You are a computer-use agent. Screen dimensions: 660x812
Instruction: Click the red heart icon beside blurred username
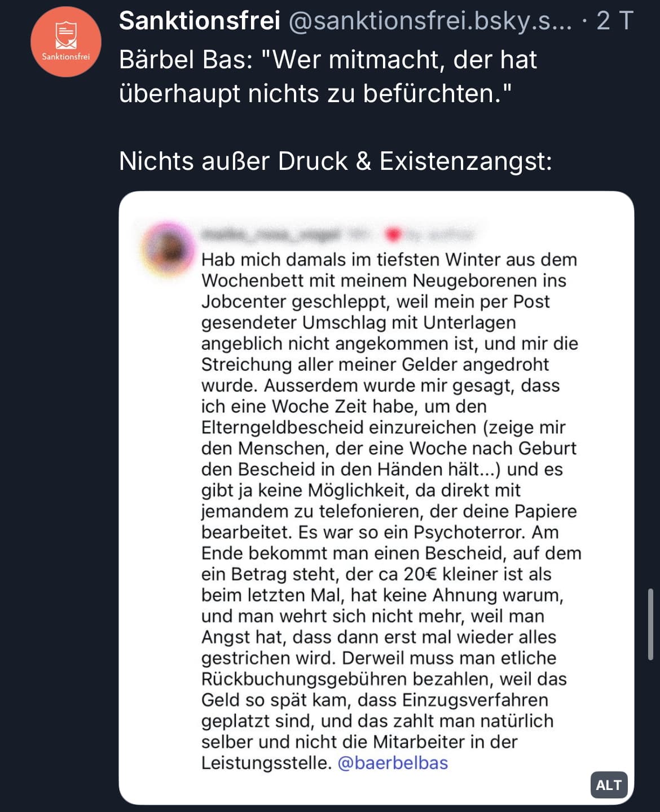393,234
